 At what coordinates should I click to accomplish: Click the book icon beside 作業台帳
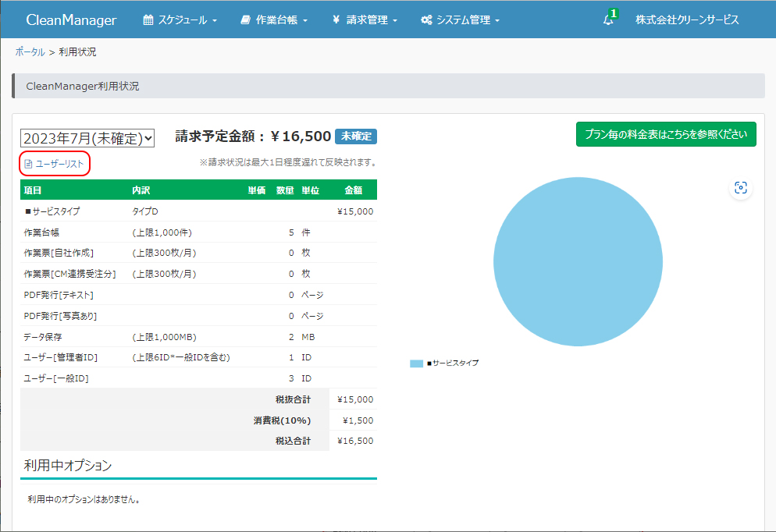(x=246, y=20)
